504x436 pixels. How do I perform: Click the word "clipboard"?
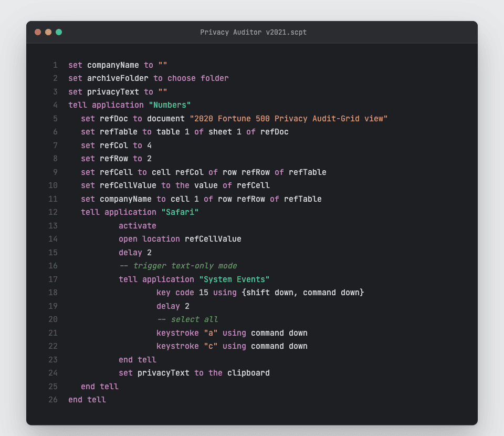click(x=248, y=373)
